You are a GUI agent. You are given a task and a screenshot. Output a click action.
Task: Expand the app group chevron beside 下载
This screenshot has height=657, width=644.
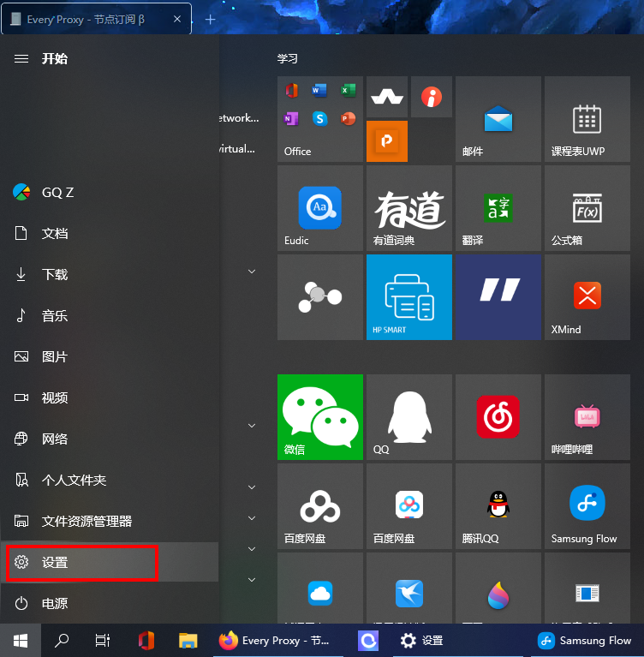pyautogui.click(x=252, y=272)
